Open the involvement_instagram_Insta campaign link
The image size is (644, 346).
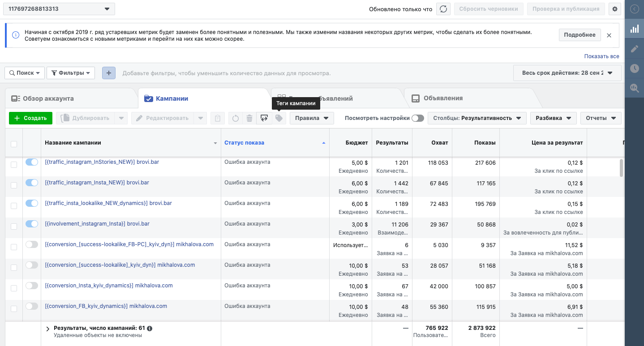97,224
